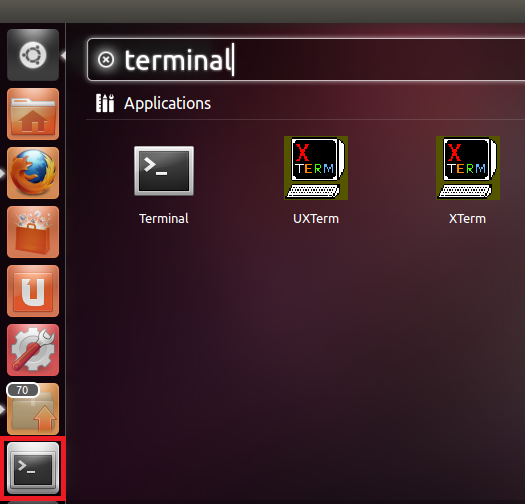Open Update Manager with 70 badge
Screen dimensions: 525x504
click(x=33, y=409)
